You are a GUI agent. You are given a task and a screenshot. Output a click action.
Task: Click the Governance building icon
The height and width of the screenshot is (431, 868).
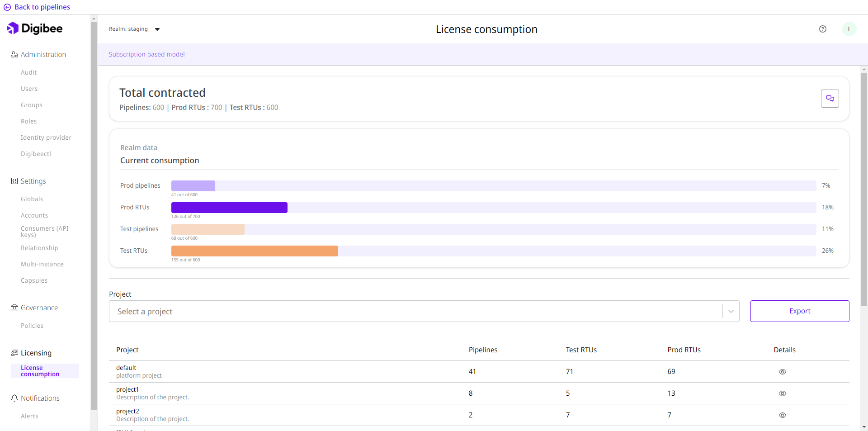point(14,308)
